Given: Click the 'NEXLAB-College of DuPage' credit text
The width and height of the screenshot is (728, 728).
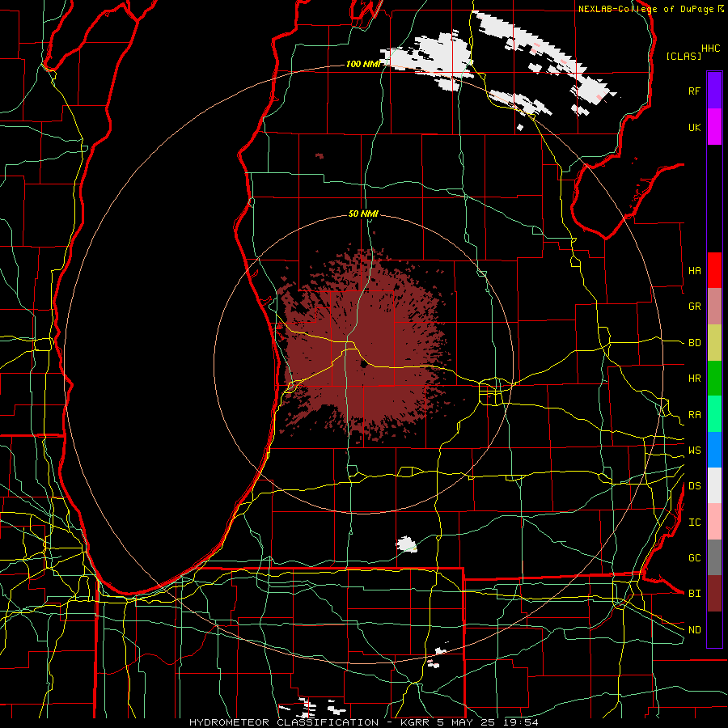Looking at the screenshot, I should pyautogui.click(x=647, y=9).
